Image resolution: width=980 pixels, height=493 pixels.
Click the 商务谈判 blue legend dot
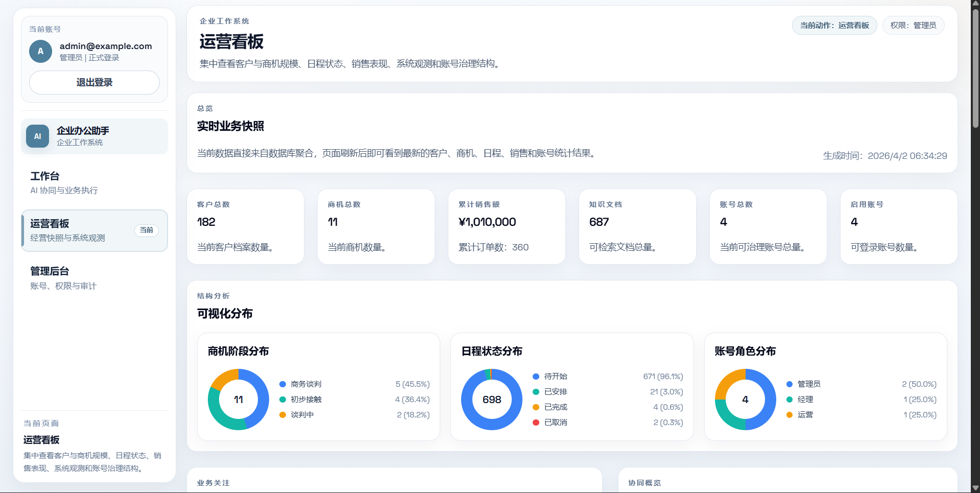coord(282,384)
